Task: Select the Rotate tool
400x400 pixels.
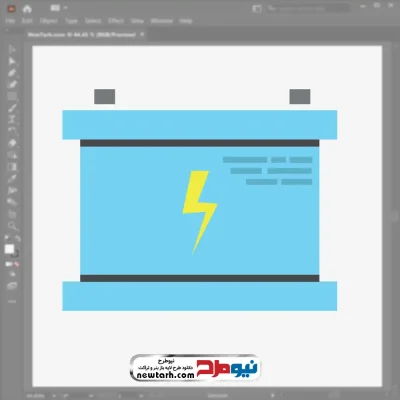Action: (12, 131)
